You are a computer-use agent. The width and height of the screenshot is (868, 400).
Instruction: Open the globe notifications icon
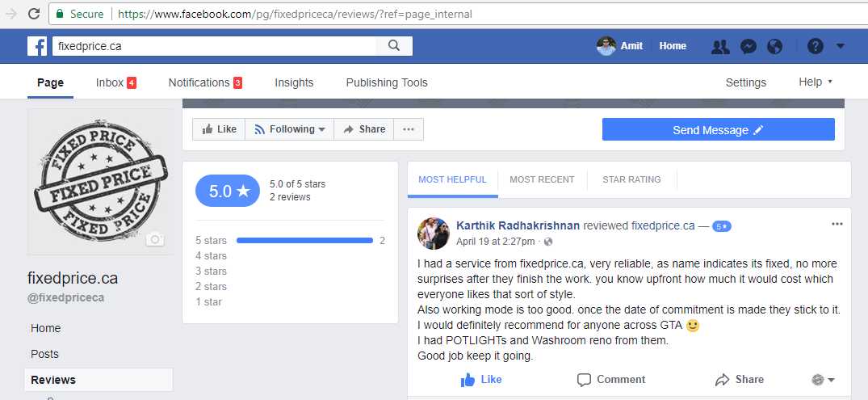click(774, 47)
